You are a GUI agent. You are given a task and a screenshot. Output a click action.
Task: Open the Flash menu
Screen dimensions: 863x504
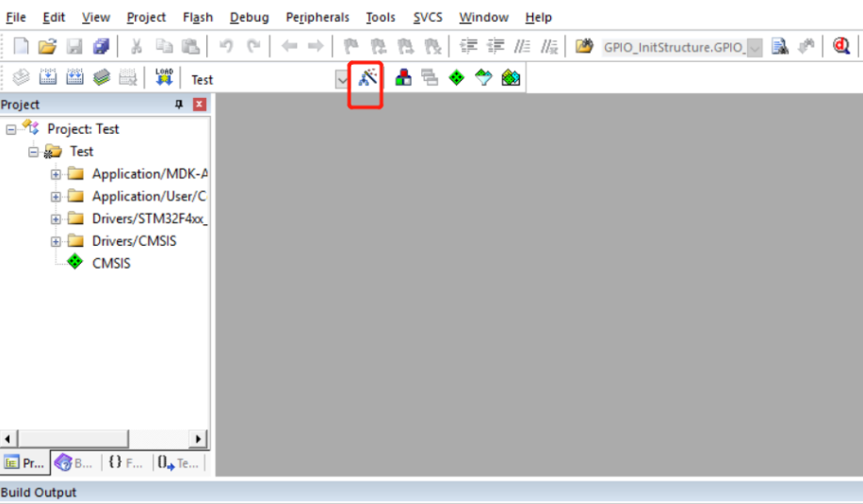(x=198, y=18)
